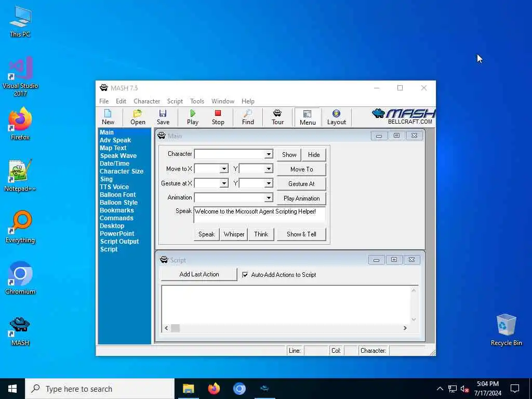Click the Show character button
This screenshot has width=532, height=399.
coord(289,155)
